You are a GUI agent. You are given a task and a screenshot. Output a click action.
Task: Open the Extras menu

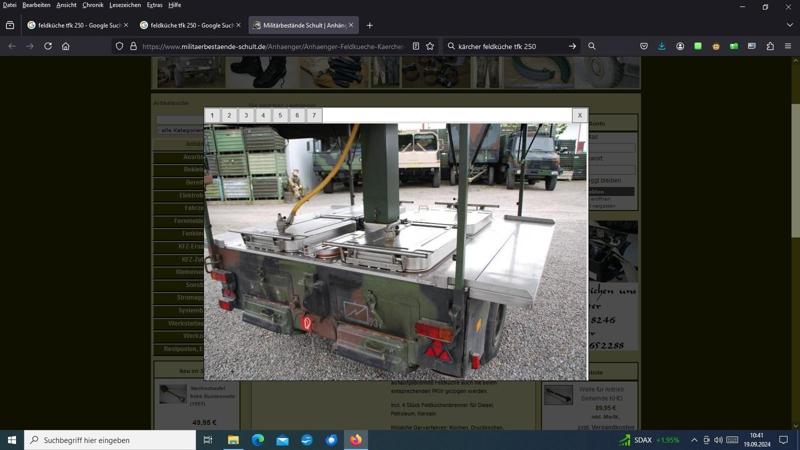155,5
